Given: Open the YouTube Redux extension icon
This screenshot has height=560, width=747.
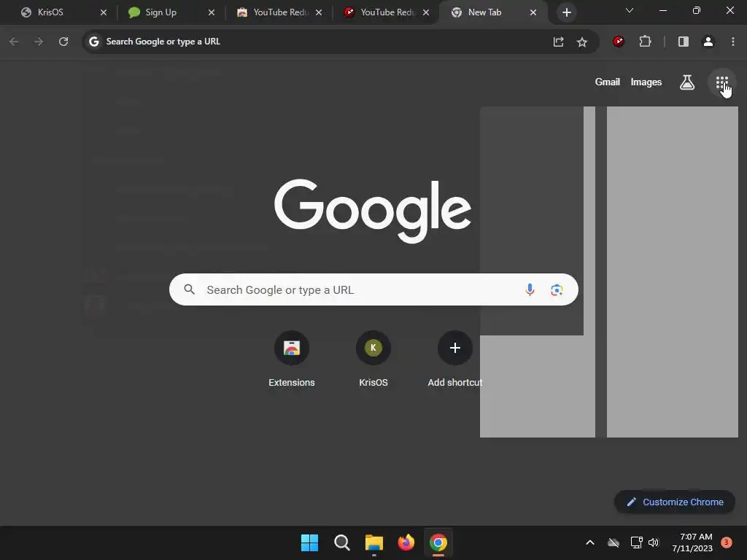Looking at the screenshot, I should (619, 42).
